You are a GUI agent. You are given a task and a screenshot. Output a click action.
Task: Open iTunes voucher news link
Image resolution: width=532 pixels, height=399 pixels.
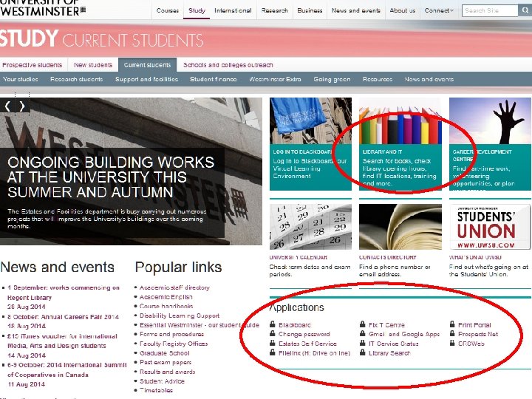click(x=62, y=341)
